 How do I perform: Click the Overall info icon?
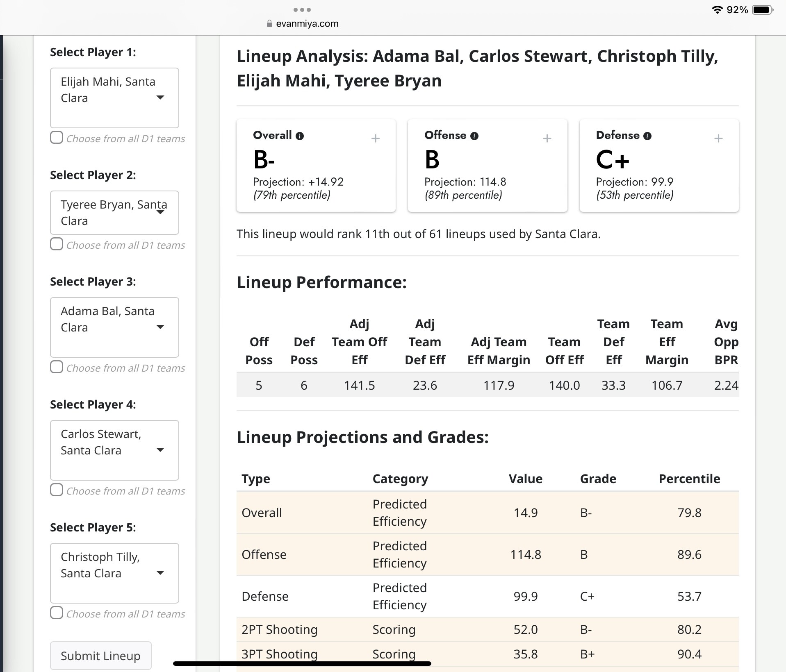pyautogui.click(x=300, y=136)
